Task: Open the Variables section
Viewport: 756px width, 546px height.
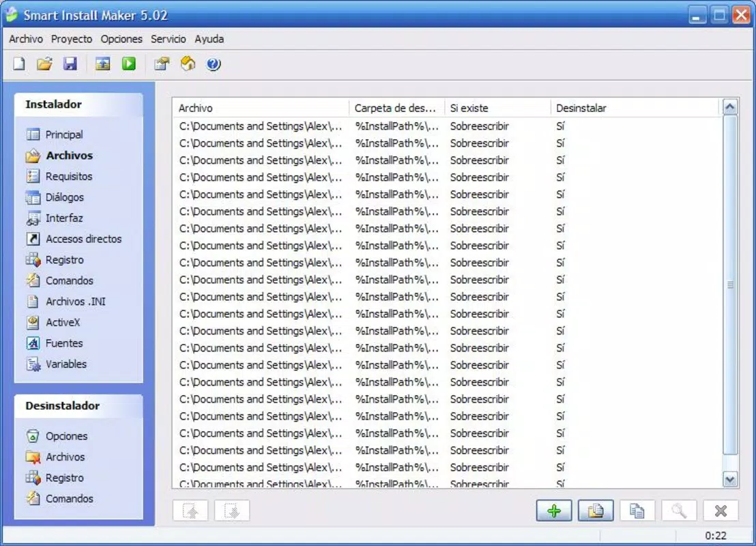Action: tap(57, 364)
